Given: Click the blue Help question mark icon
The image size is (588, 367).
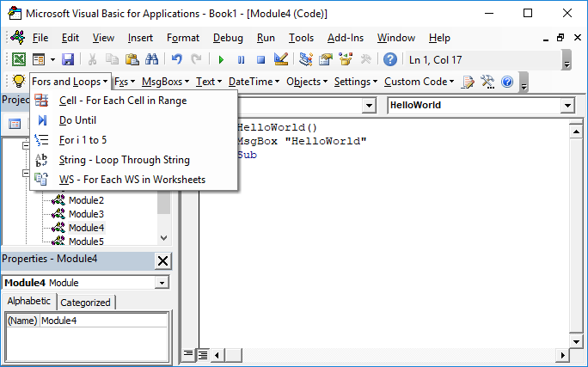Looking at the screenshot, I should (390, 59).
